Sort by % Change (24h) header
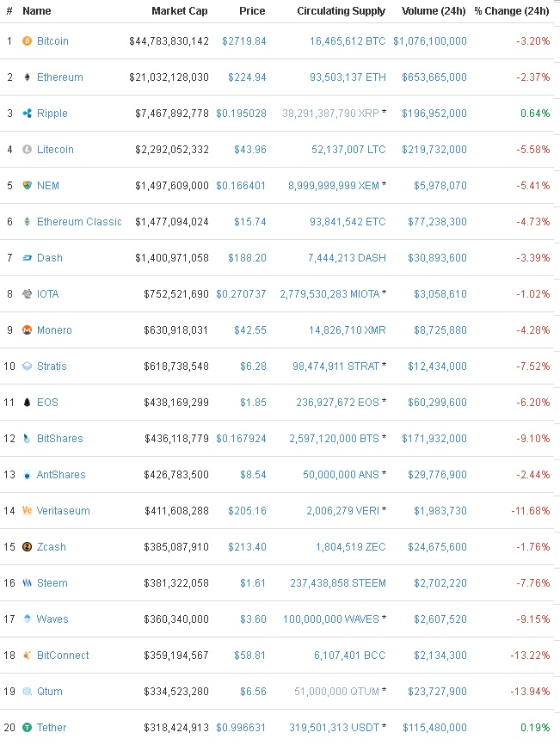 pyautogui.click(x=512, y=11)
